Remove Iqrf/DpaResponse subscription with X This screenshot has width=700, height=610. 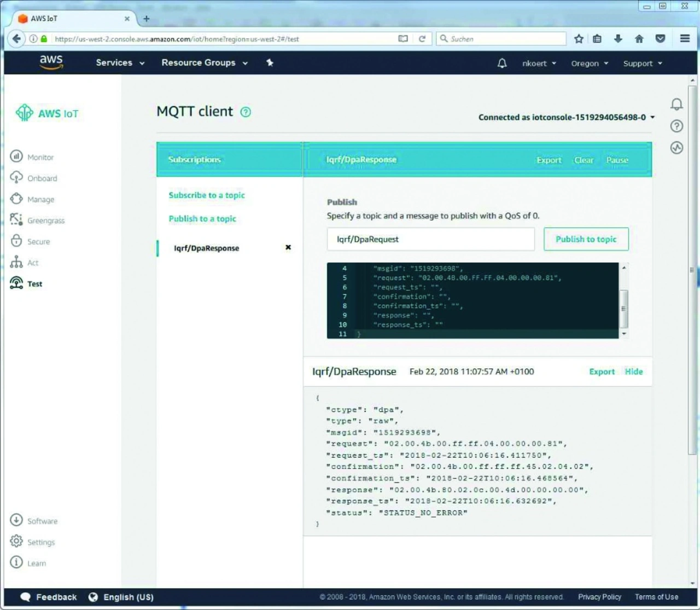[x=288, y=247]
